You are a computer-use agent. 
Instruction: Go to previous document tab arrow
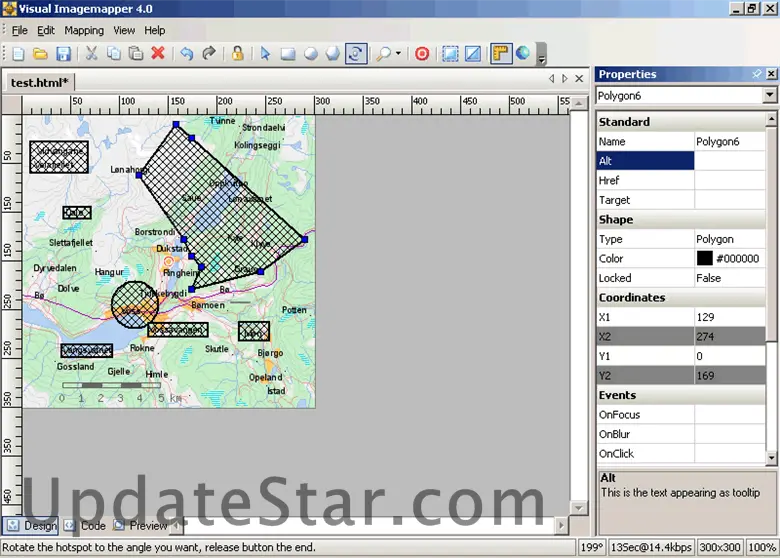[551, 79]
